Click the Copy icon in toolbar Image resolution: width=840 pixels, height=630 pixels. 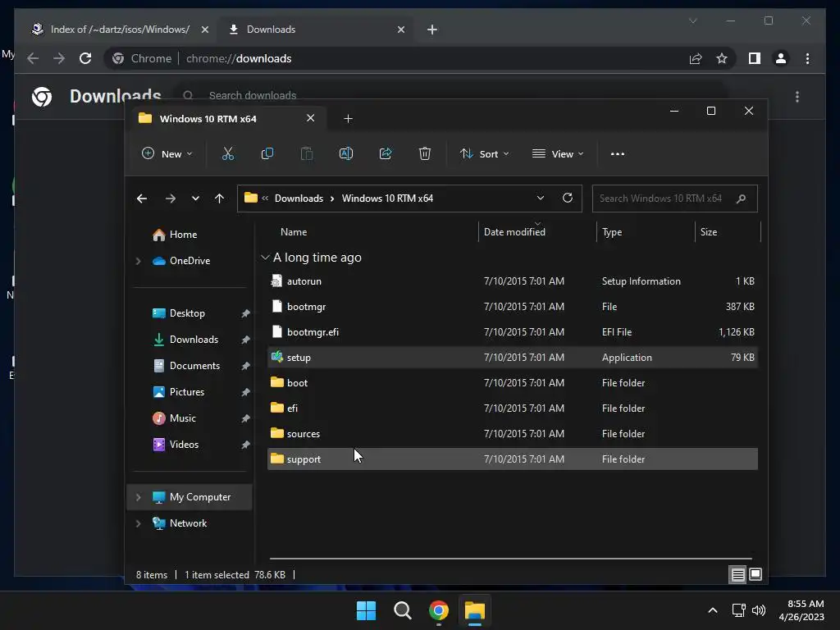[x=267, y=153]
